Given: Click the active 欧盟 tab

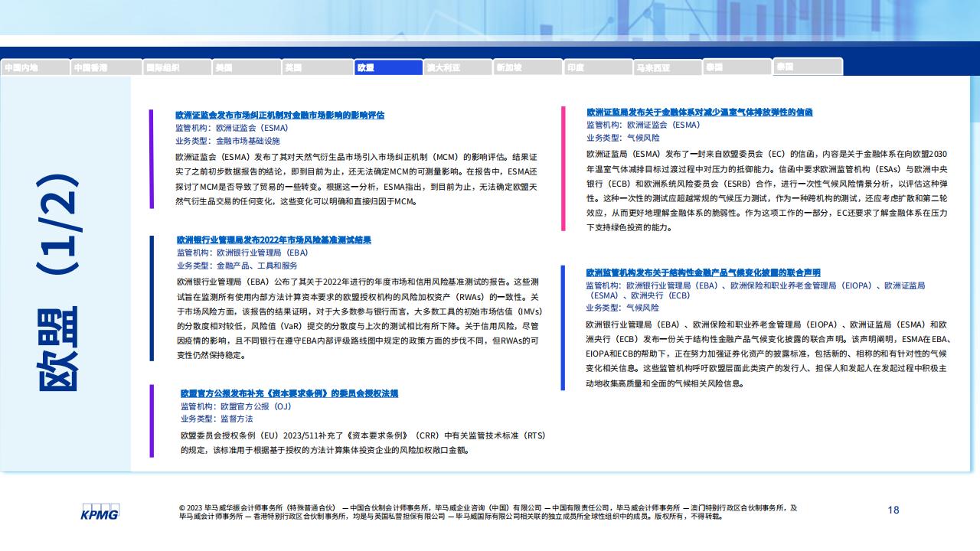Looking at the screenshot, I should (387, 67).
